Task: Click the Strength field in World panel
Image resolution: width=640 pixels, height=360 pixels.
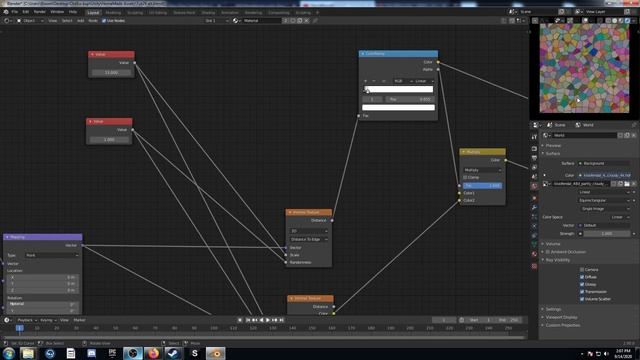Action: click(607, 233)
